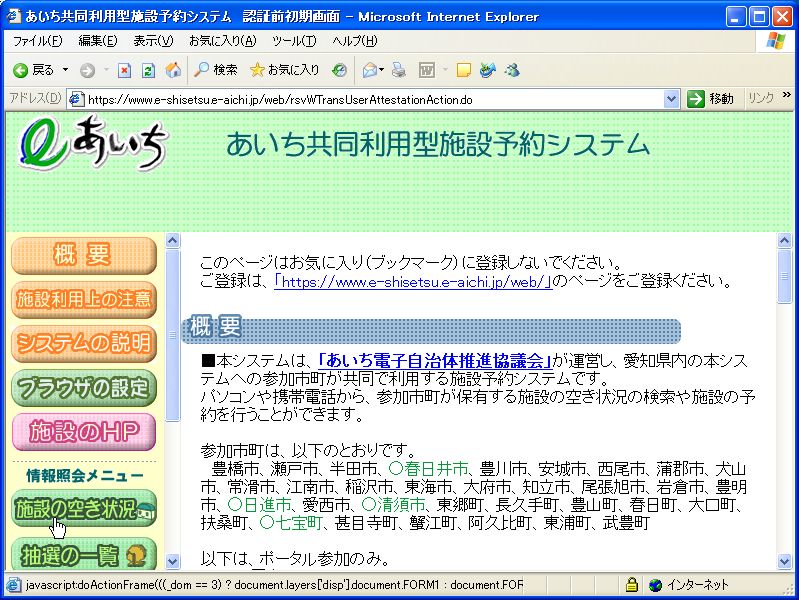The height and width of the screenshot is (600, 799).
Task: Click the Stop loading icon in toolbar
Action: point(124,70)
